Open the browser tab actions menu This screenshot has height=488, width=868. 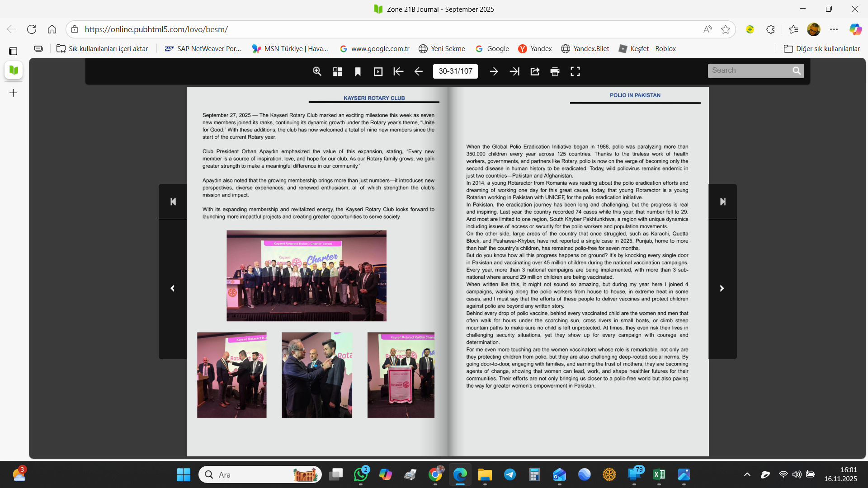[x=13, y=51]
